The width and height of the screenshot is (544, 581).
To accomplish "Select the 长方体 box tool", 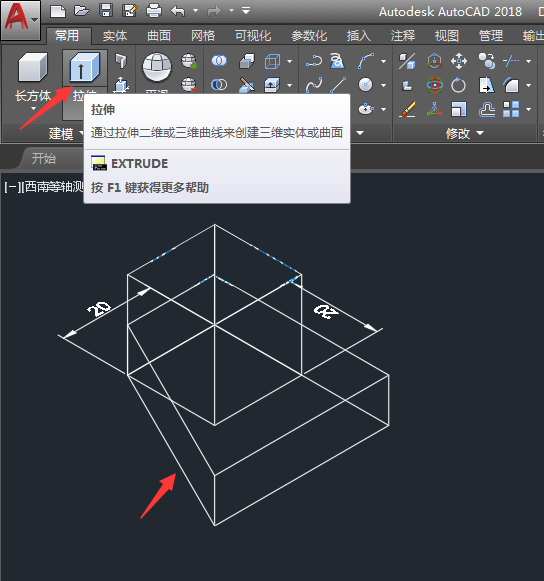I will coord(33,67).
